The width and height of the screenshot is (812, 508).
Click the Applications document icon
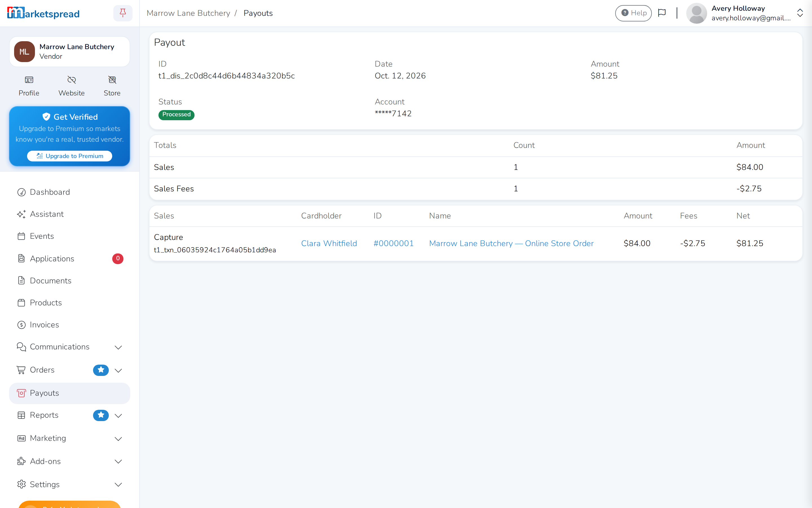pos(21,258)
